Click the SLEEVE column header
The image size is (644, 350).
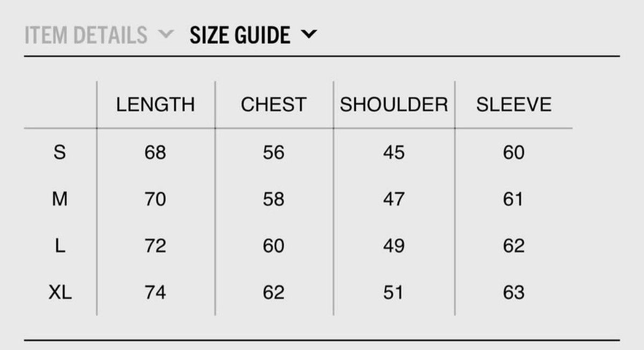(514, 104)
